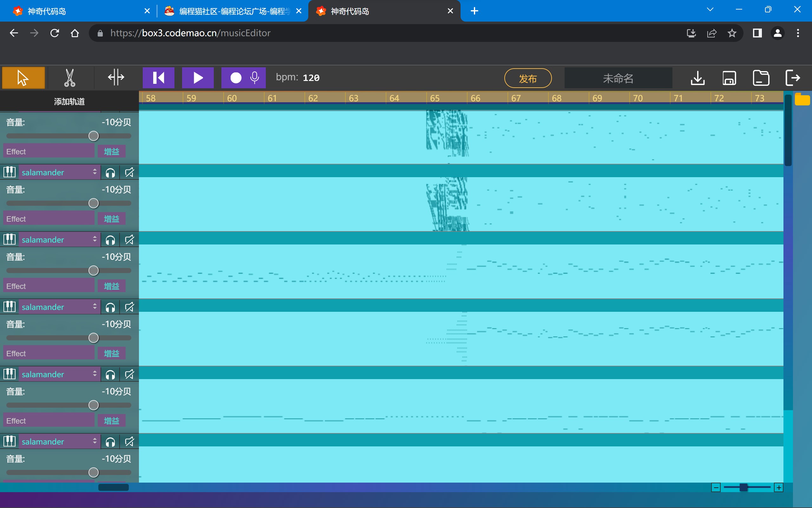Click timeline ruler at bar 65

pyautogui.click(x=435, y=98)
